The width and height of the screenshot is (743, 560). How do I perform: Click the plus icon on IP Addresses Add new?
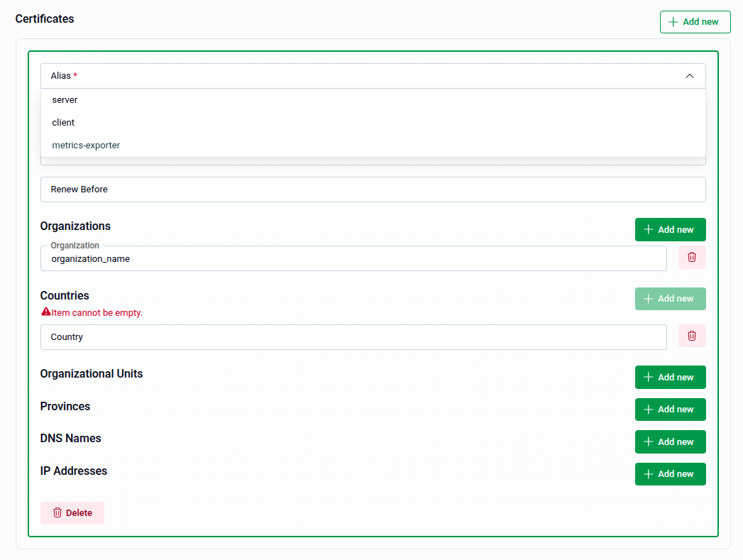pyautogui.click(x=648, y=473)
